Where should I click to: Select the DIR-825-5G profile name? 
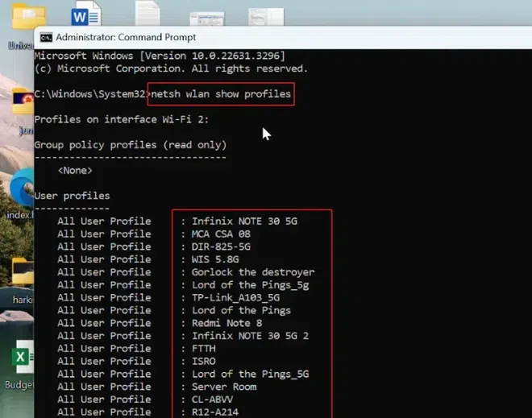pos(221,246)
